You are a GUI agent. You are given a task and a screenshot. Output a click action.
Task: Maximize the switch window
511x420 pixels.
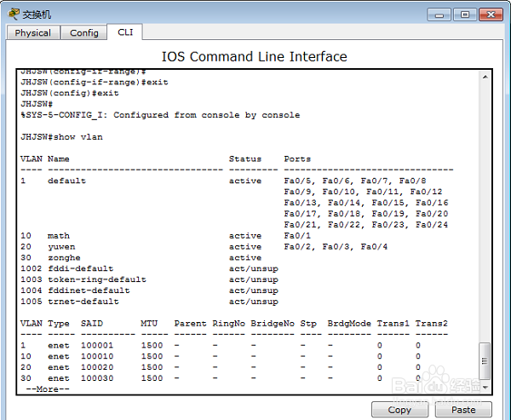(x=465, y=14)
